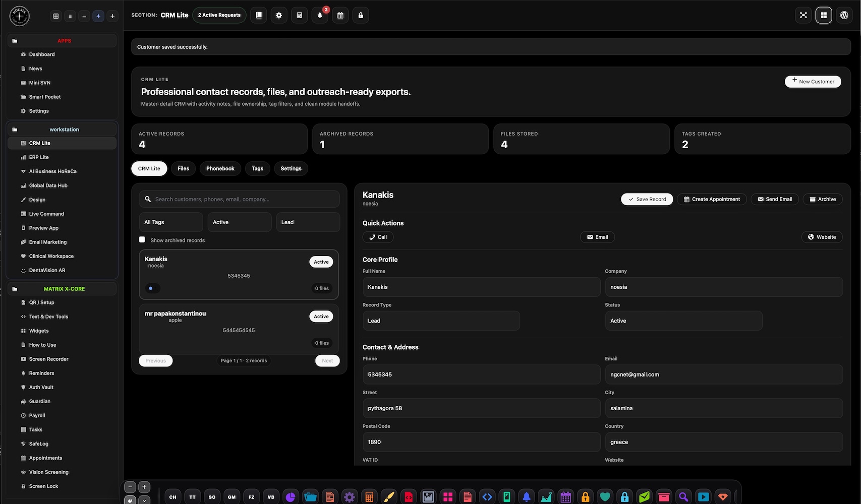
Task: Click the grid layout icon top right
Action: (824, 15)
